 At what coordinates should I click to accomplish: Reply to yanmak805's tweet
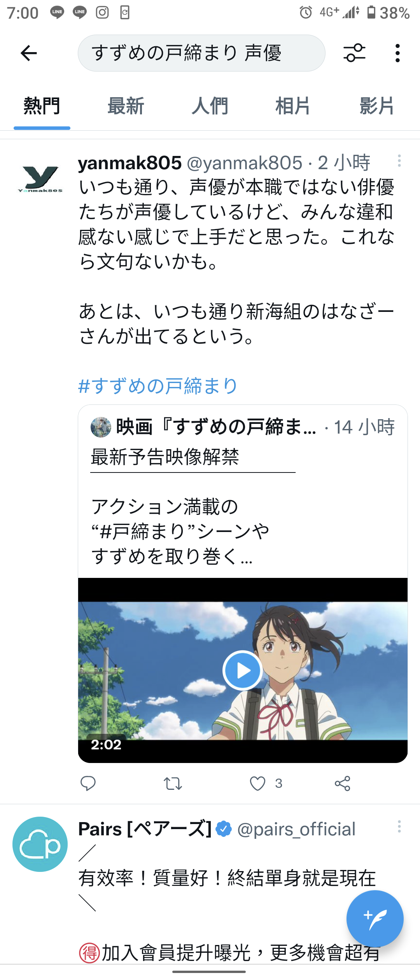click(x=88, y=783)
